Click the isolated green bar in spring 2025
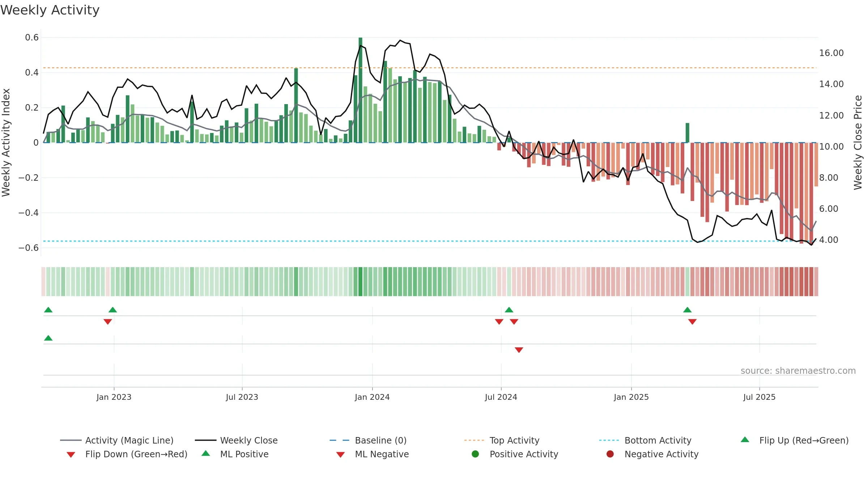868x488 pixels. pyautogui.click(x=688, y=133)
